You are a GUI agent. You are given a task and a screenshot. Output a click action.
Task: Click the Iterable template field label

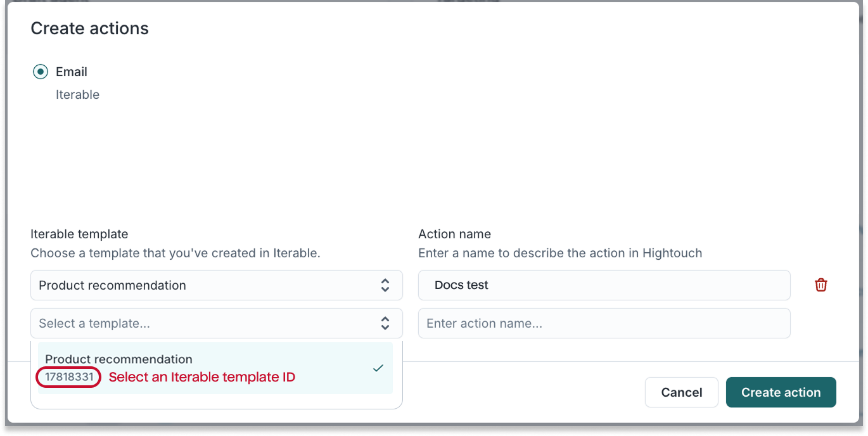pyautogui.click(x=79, y=234)
